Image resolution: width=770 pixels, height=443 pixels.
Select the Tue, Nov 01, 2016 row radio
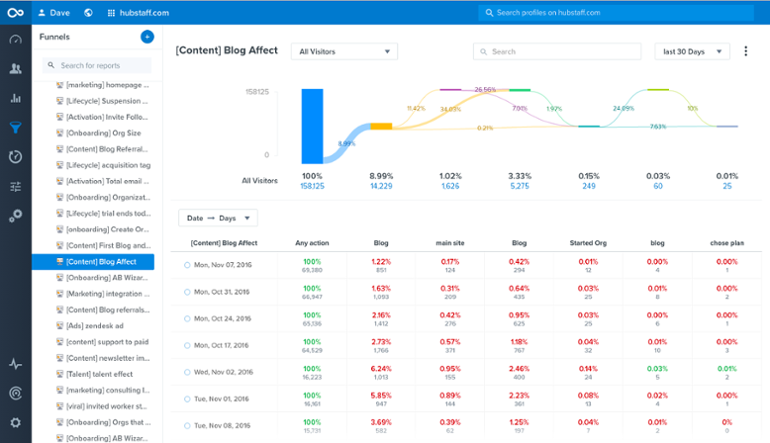[x=187, y=399]
